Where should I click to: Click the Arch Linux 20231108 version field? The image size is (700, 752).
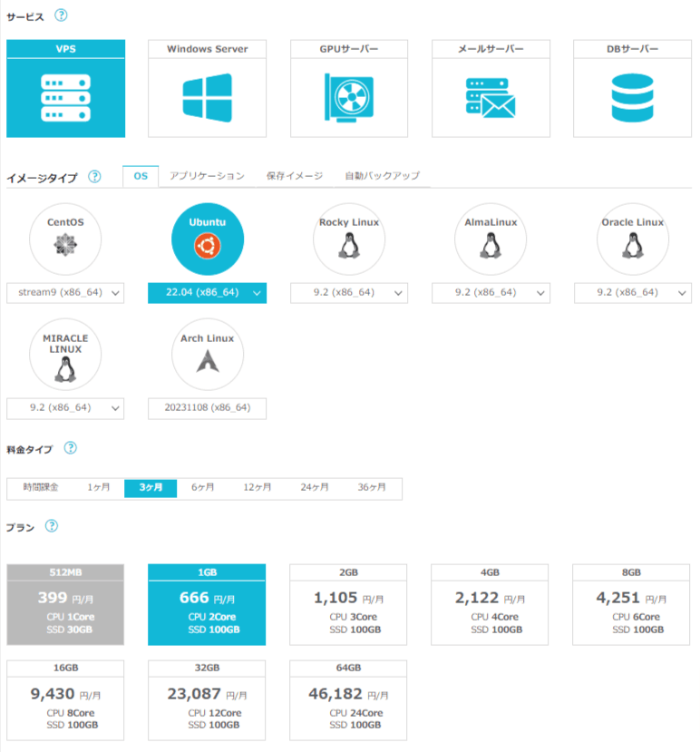pyautogui.click(x=207, y=409)
